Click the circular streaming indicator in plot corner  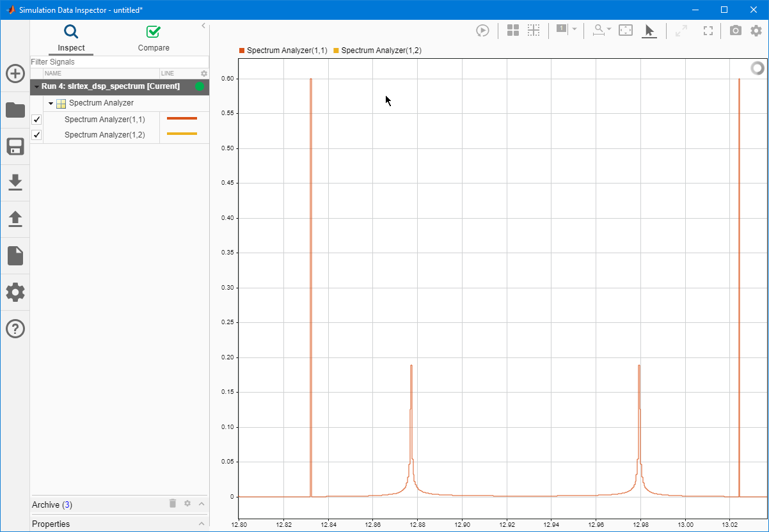click(757, 68)
